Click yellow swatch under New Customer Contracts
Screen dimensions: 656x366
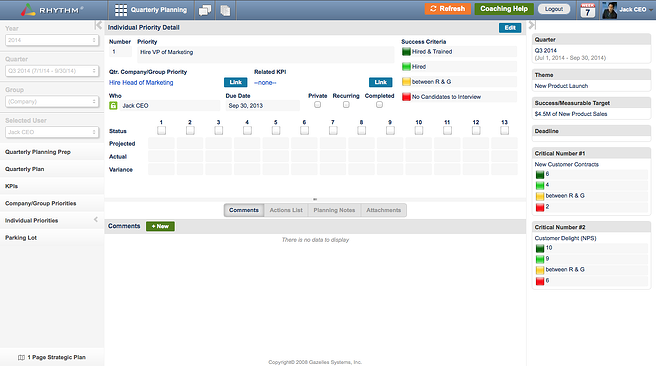540,196
